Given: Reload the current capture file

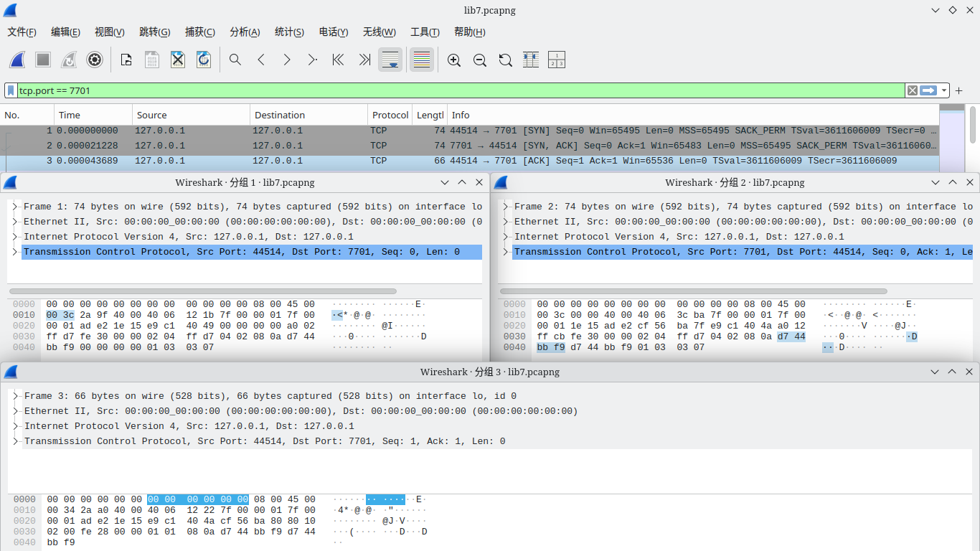Looking at the screenshot, I should point(204,60).
